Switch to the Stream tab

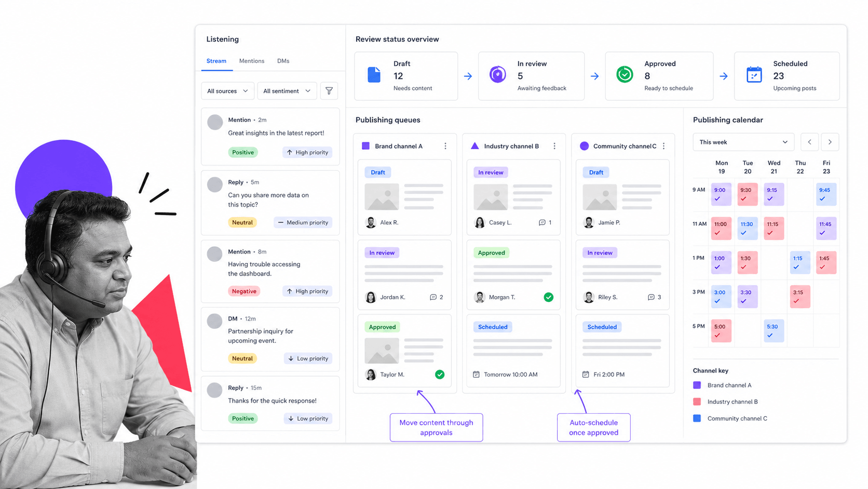pyautogui.click(x=216, y=61)
